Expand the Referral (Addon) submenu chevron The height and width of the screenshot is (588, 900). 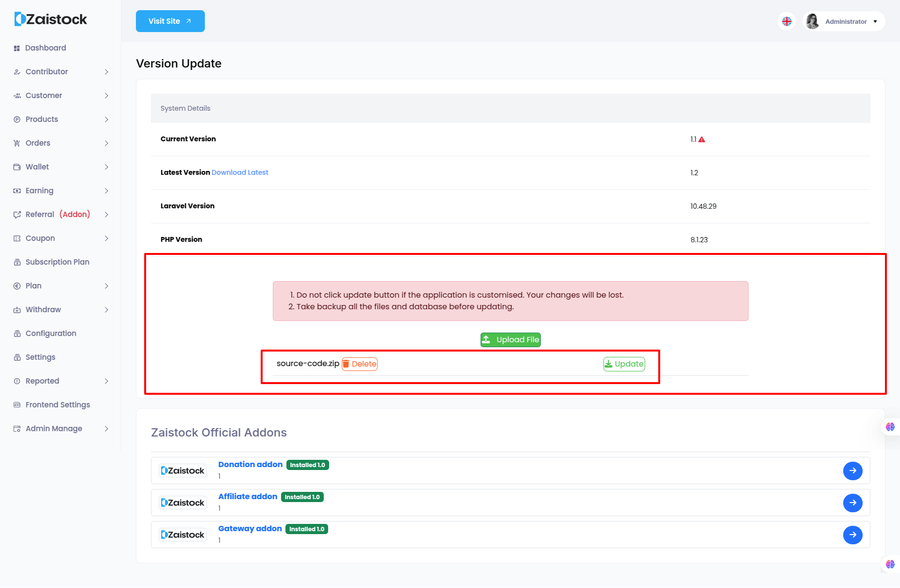pos(106,215)
